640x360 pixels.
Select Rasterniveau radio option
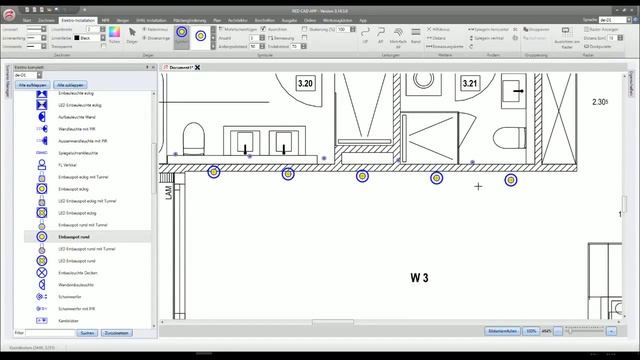(x=144, y=29)
